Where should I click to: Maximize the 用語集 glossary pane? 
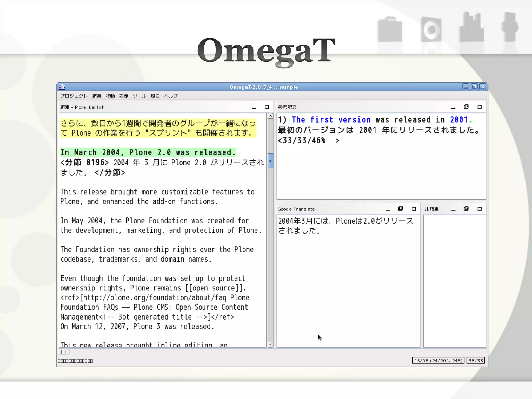click(480, 209)
